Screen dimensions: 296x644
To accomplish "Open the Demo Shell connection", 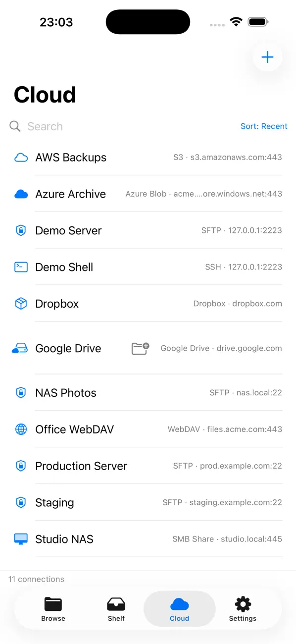I will pyautogui.click(x=148, y=267).
